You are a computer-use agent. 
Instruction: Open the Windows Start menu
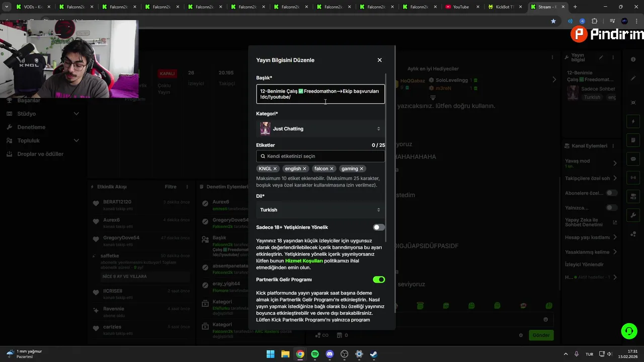click(x=270, y=354)
